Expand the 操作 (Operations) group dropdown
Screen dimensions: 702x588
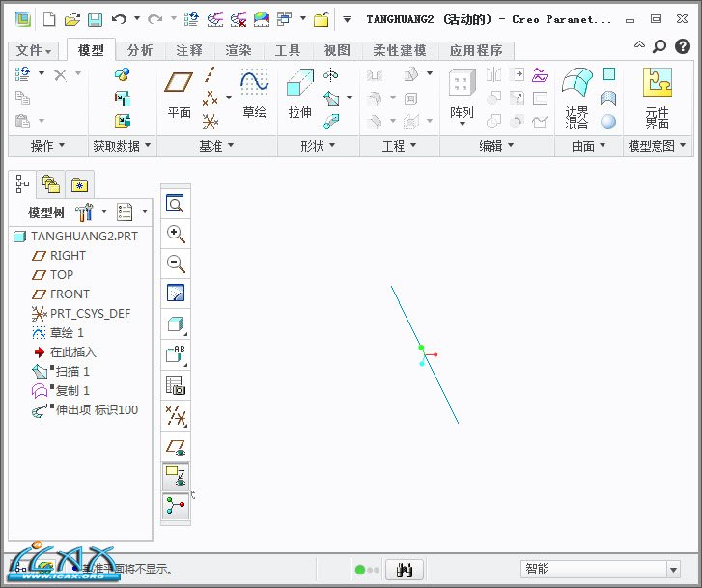(x=47, y=146)
